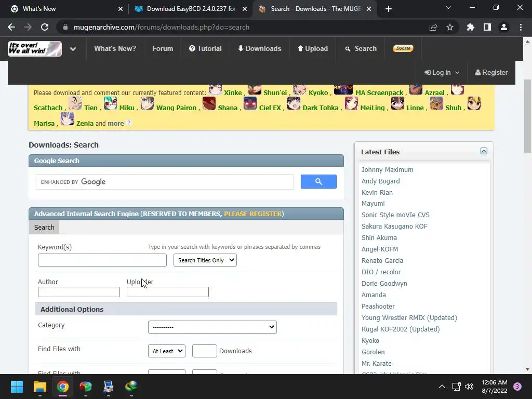The image size is (532, 399).
Task: Click the question mark help icon after more
Action: (x=129, y=123)
